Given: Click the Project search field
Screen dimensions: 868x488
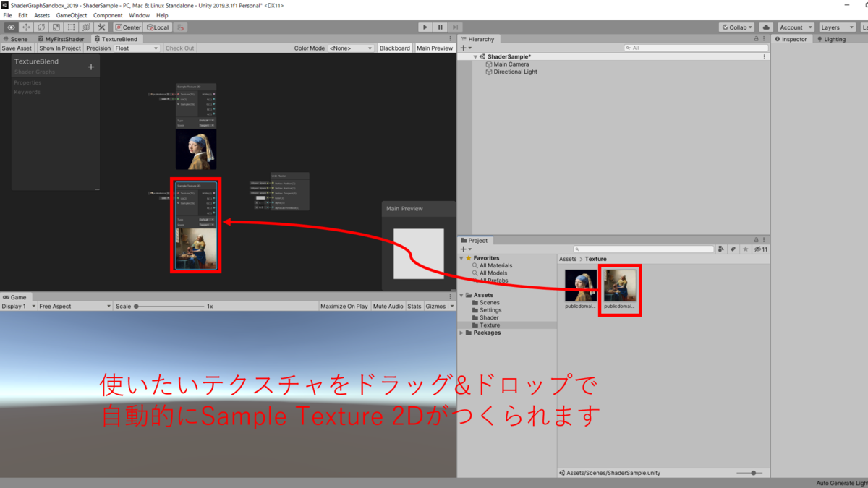Looking at the screenshot, I should pos(644,249).
